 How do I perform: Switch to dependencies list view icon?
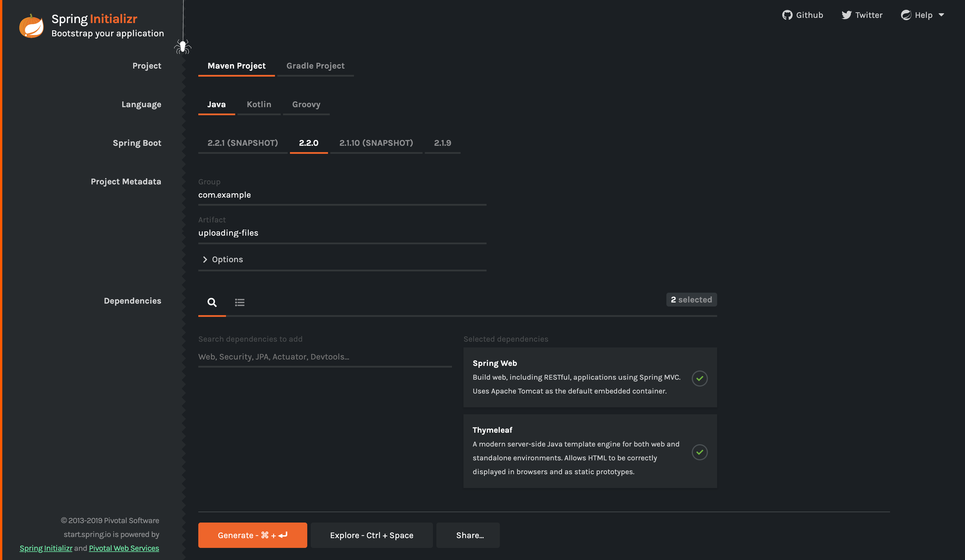[240, 302]
